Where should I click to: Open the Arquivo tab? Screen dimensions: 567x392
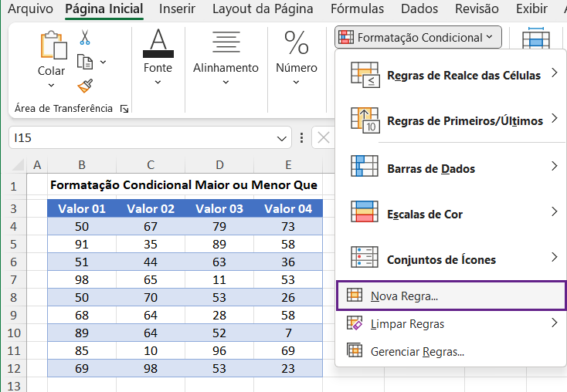[30, 8]
